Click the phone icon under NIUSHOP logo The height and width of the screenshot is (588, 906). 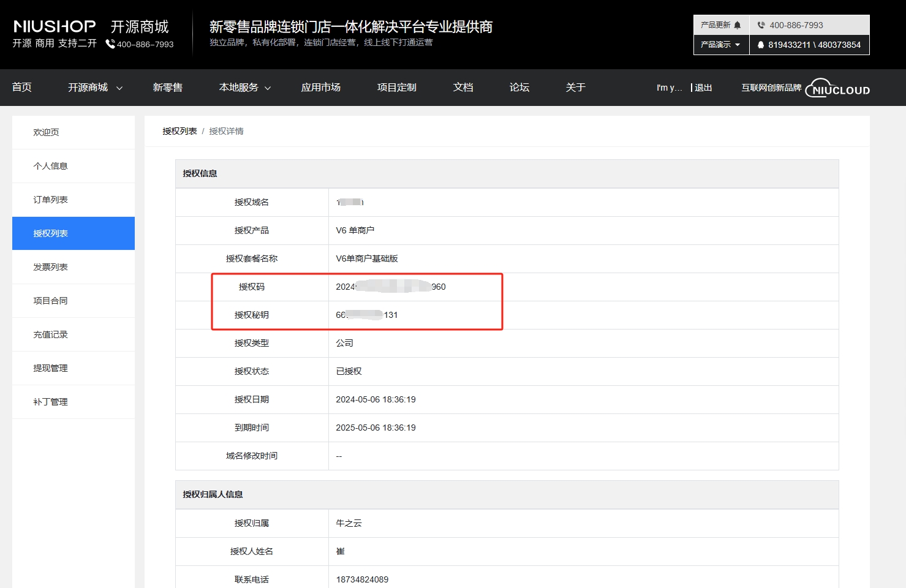coord(110,44)
